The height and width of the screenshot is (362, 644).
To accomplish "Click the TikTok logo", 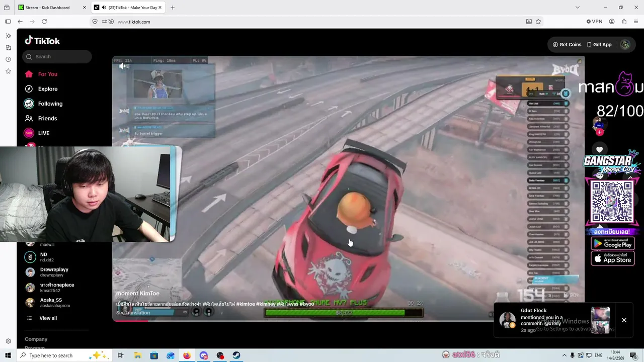I will click(42, 41).
